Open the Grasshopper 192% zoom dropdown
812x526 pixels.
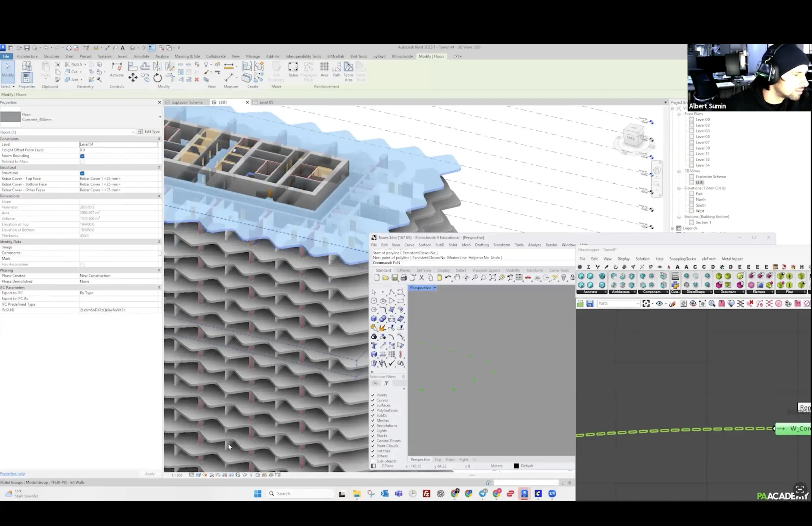point(637,304)
